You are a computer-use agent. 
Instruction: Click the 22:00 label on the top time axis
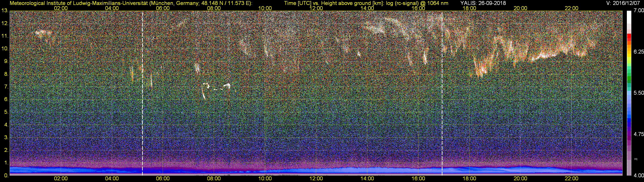(571, 8)
